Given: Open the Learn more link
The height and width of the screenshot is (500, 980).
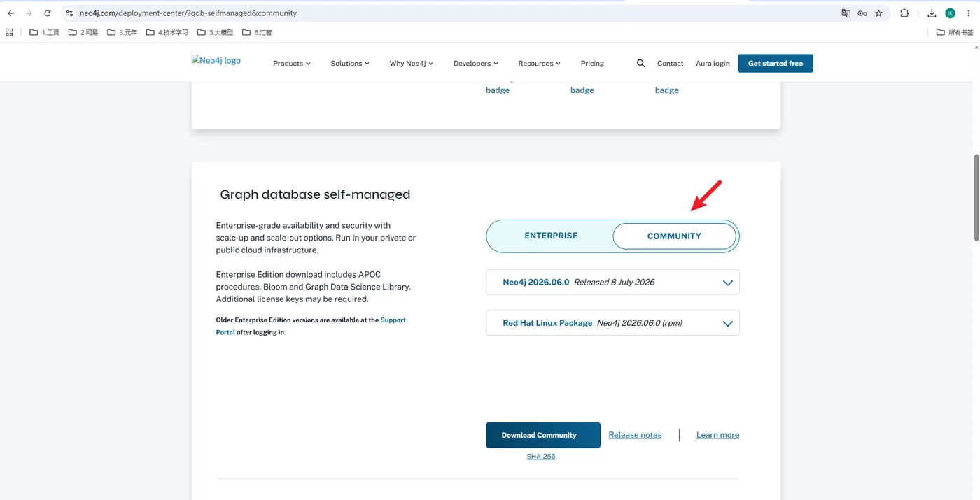Looking at the screenshot, I should point(717,435).
